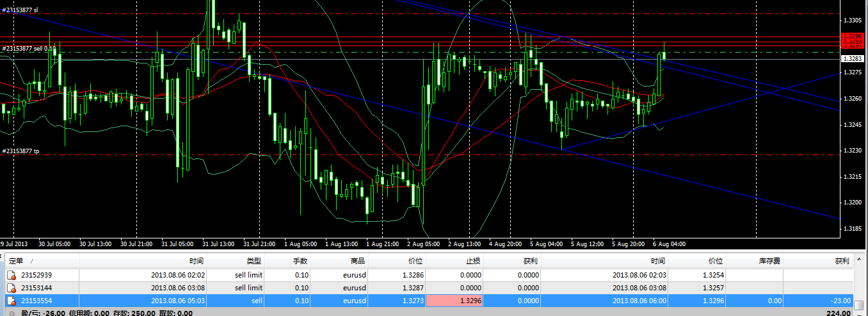Viewport: 868px width, 316px height.
Task: Click the sell type in row 23153554
Action: (257, 301)
